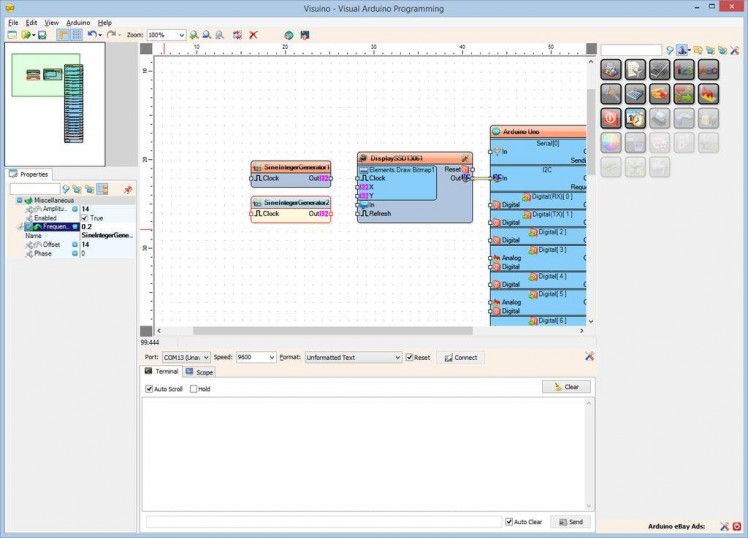This screenshot has width=748, height=538.
Task: Select the clock date/time component category
Action: click(x=635, y=117)
